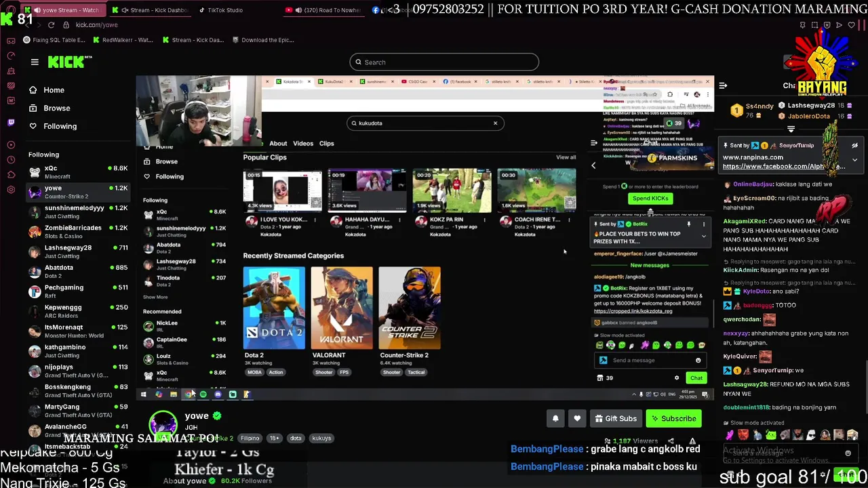
Task: Open the extensions cube icon in browser sidebar
Action: [x=11, y=174]
